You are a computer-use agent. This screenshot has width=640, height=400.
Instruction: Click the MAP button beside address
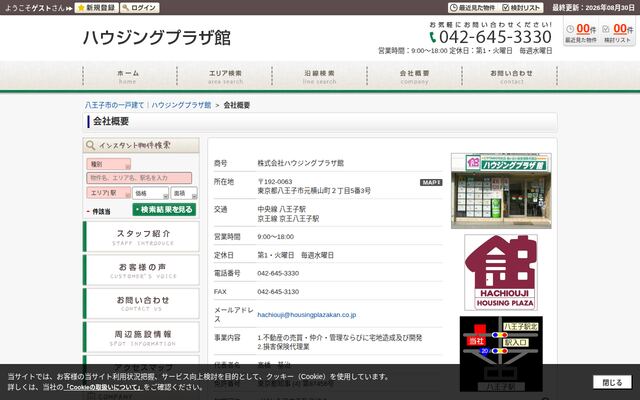[x=431, y=182]
